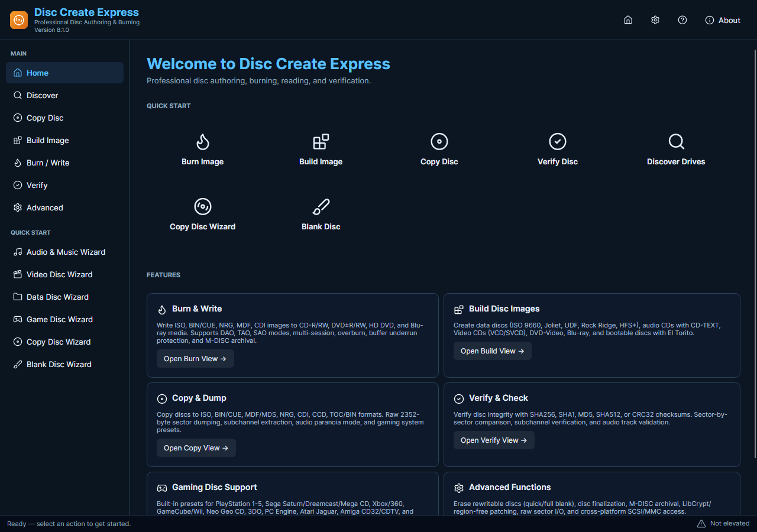The height and width of the screenshot is (532, 757).
Task: Click the disc icon beside Copy & Dump
Action: (x=162, y=398)
